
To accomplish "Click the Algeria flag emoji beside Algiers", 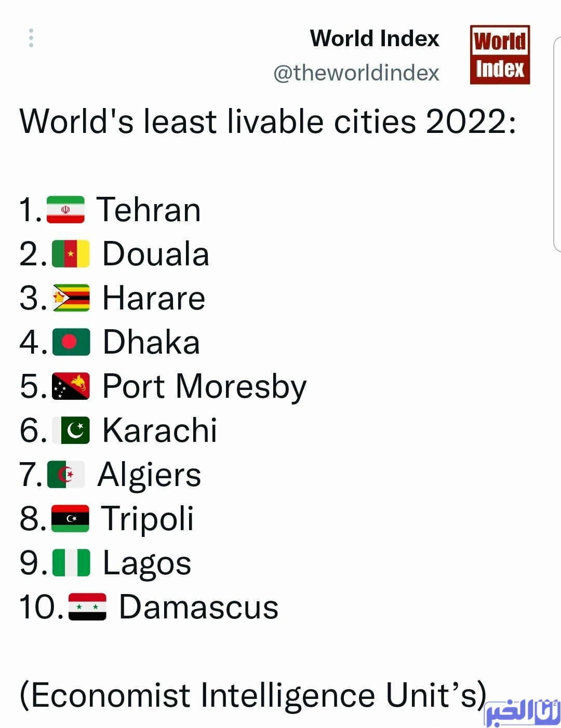I will [x=66, y=474].
